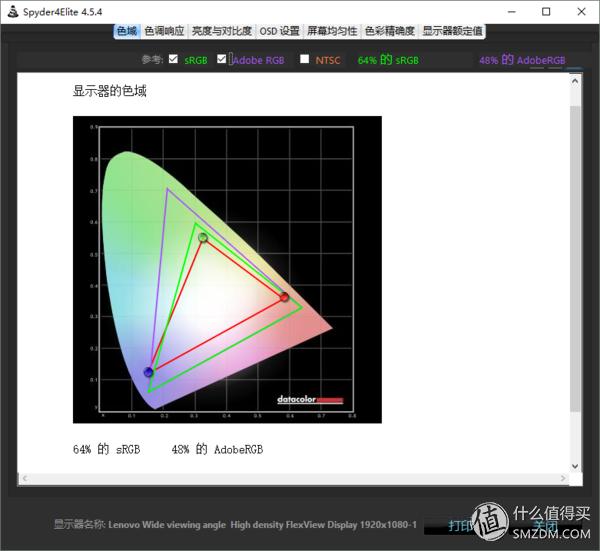Maximize the Spyder4Elite window
Screen dimensions: 600x551
(x=546, y=12)
